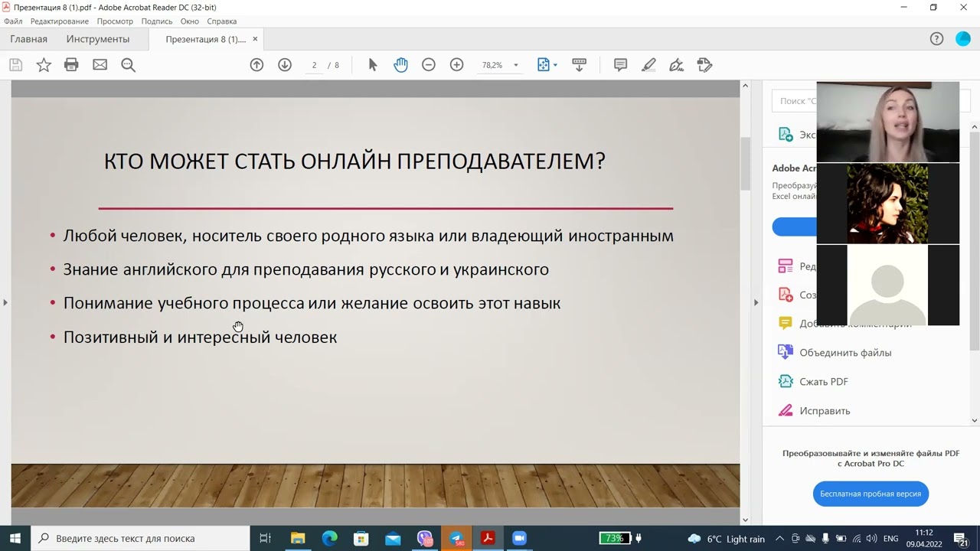Image resolution: width=980 pixels, height=551 pixels.
Task: Go to next page down arrow
Action: pyautogui.click(x=285, y=65)
